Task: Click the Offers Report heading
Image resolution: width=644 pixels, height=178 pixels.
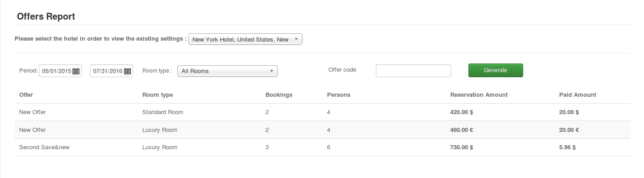Action: click(46, 16)
